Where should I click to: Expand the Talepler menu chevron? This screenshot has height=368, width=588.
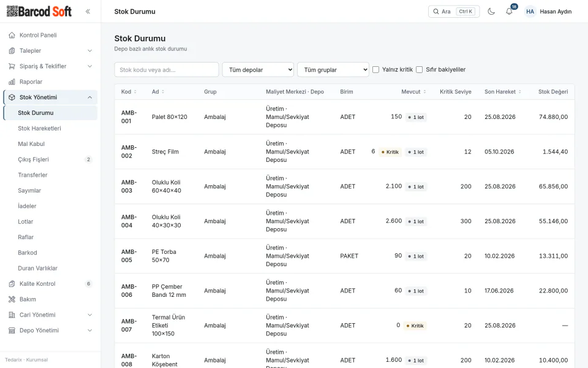[89, 51]
